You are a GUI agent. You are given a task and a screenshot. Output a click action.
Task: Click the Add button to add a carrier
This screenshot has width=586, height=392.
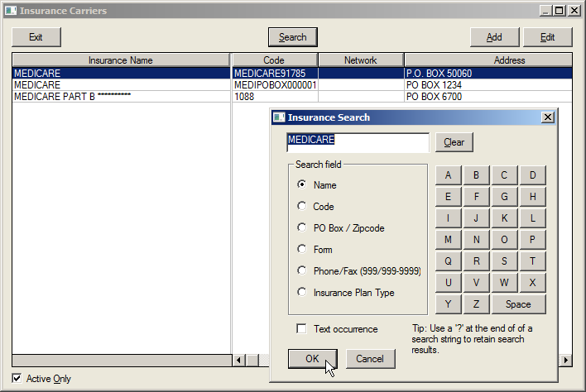click(x=494, y=37)
